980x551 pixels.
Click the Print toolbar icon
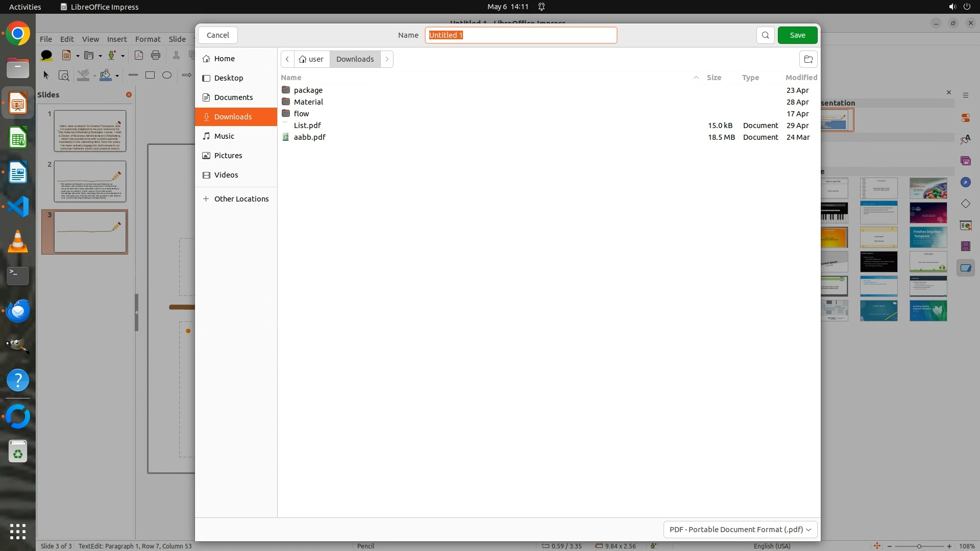[156, 55]
